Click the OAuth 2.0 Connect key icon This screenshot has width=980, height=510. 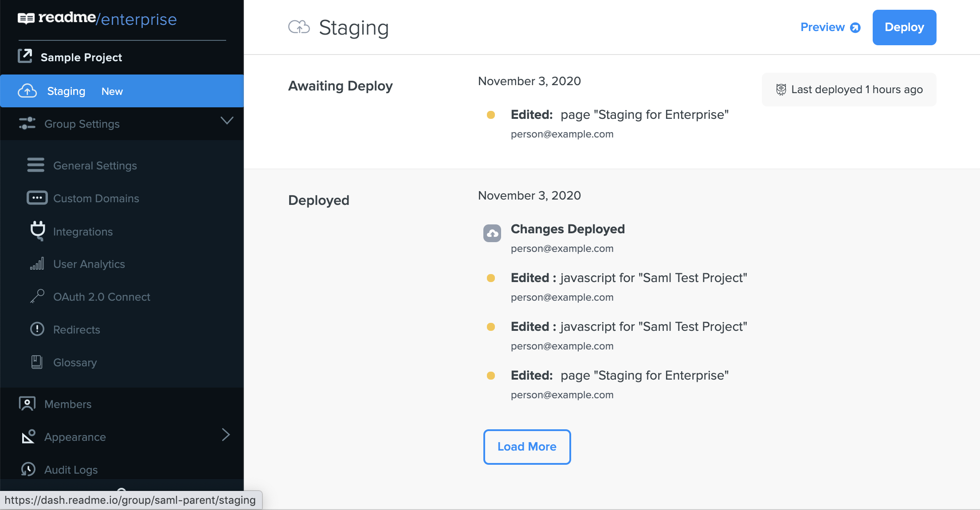[37, 296]
